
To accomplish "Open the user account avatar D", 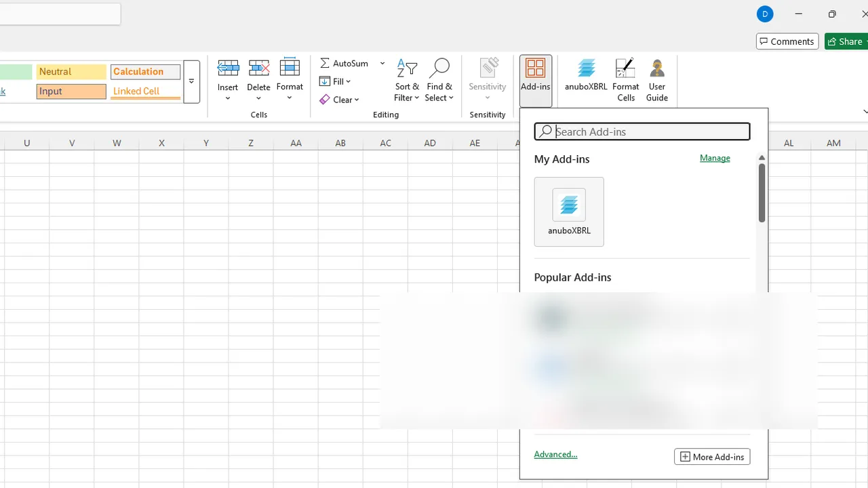I will (765, 14).
